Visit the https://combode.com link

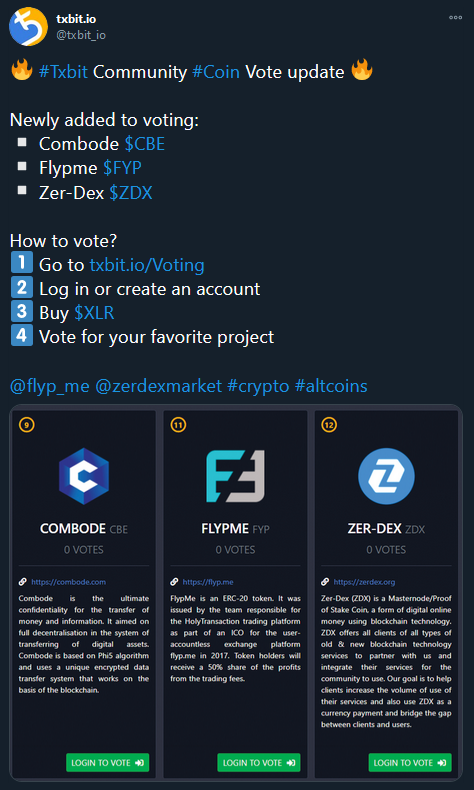[69, 582]
